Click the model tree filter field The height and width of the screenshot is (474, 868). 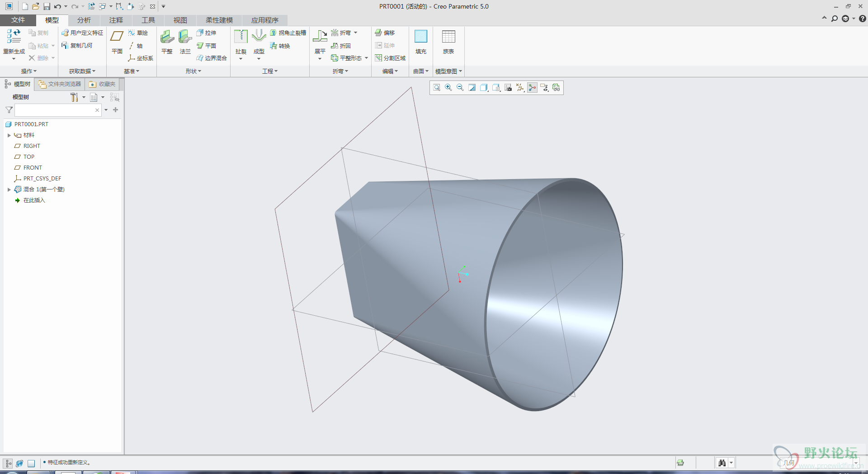point(58,110)
